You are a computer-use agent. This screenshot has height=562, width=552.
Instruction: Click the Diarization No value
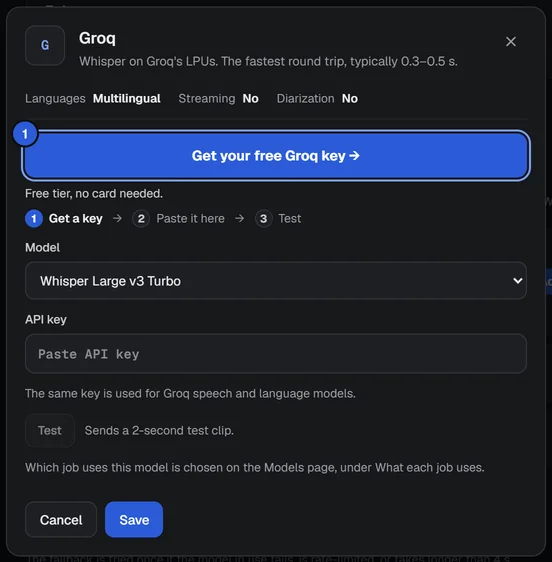349,99
